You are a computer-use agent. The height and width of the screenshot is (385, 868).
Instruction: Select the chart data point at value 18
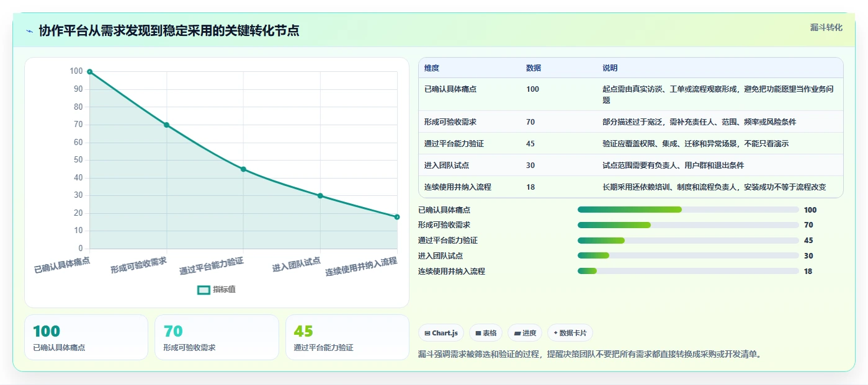pos(397,217)
